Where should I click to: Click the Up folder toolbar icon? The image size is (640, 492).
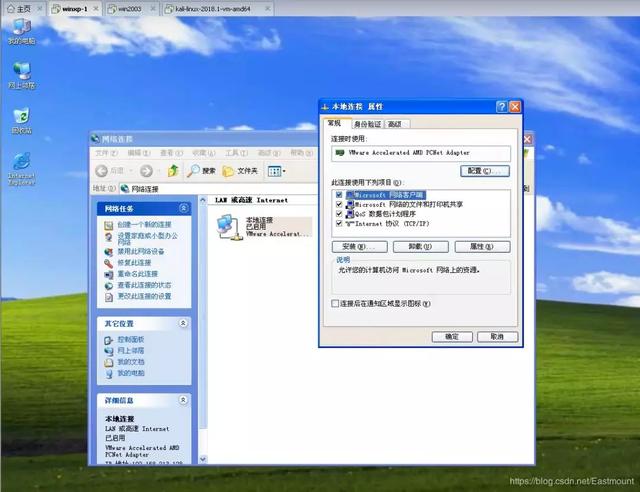point(173,171)
